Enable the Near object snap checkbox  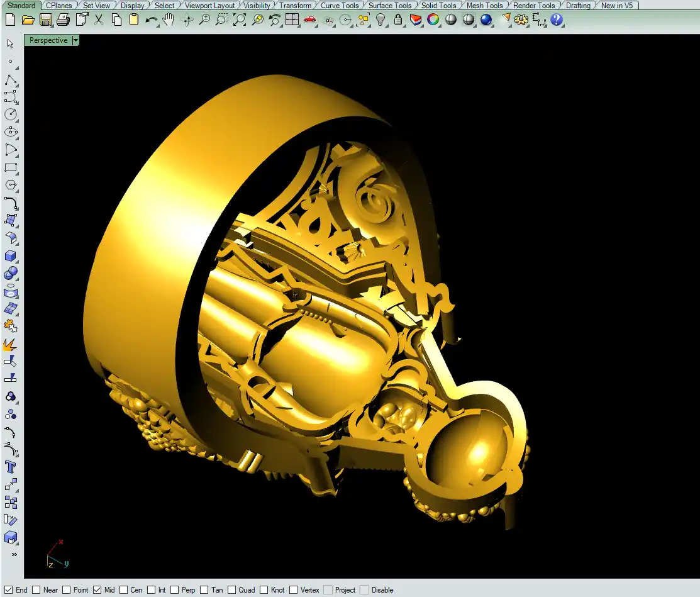(36, 590)
